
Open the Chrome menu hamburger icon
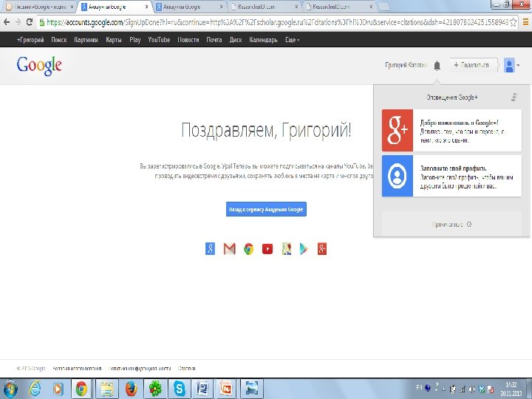[x=525, y=22]
